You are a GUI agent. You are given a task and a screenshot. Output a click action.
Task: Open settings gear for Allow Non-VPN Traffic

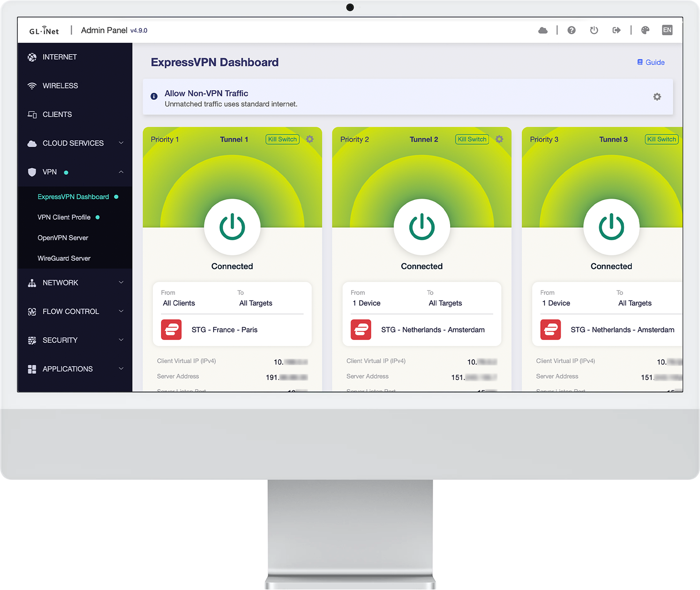(657, 97)
